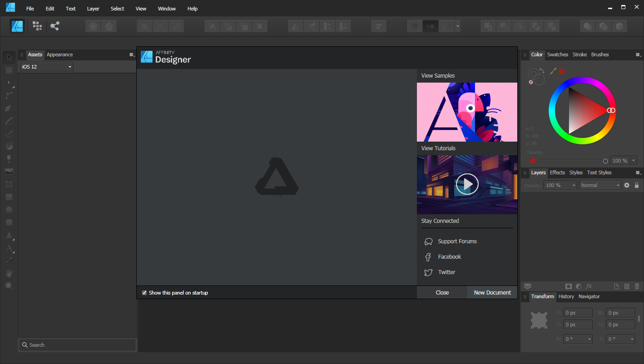Switch to the Pixel persona icon

click(x=37, y=26)
